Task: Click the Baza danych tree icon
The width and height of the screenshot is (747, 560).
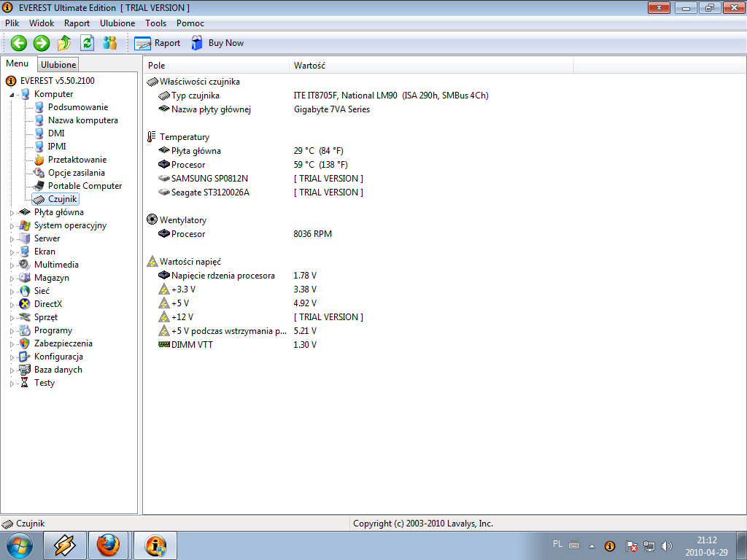Action: coord(25,370)
